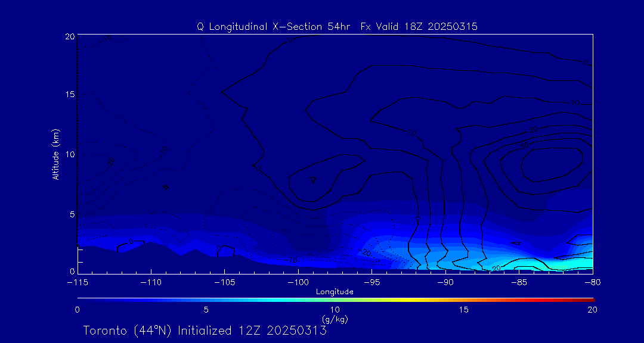The height and width of the screenshot is (343, 644).
Task: Click the "Longitude" axis label
Action: [335, 292]
